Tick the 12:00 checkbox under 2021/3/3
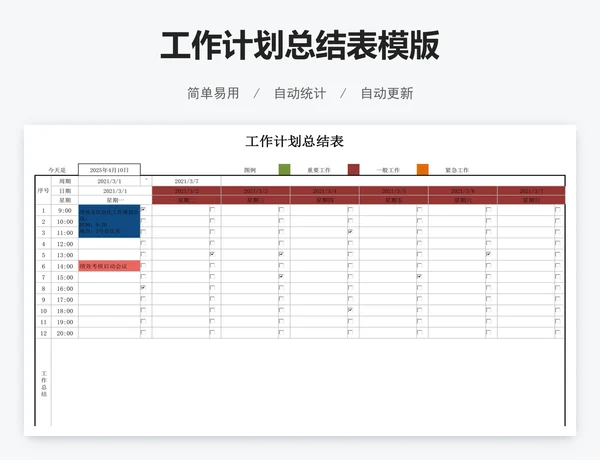600x460 pixels. (x=282, y=243)
